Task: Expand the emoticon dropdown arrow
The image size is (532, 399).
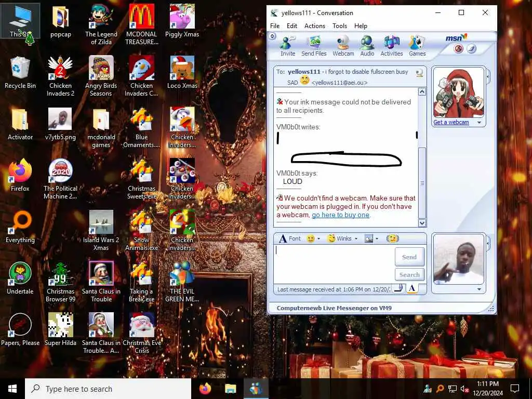Action: click(x=318, y=239)
